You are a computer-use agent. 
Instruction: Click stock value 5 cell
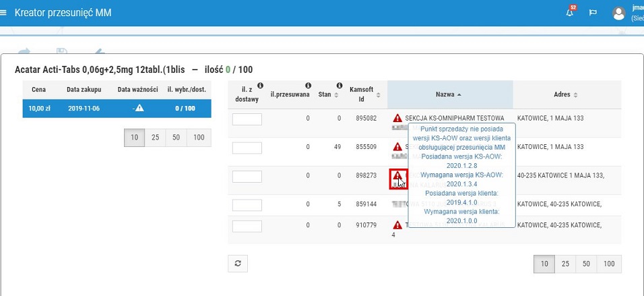340,204
